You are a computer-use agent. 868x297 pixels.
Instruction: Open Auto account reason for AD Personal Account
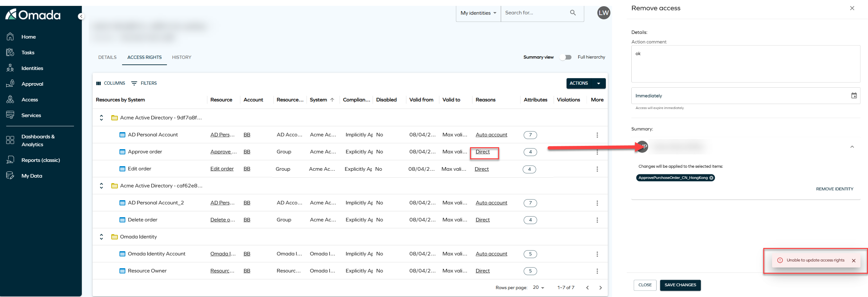[491, 135]
